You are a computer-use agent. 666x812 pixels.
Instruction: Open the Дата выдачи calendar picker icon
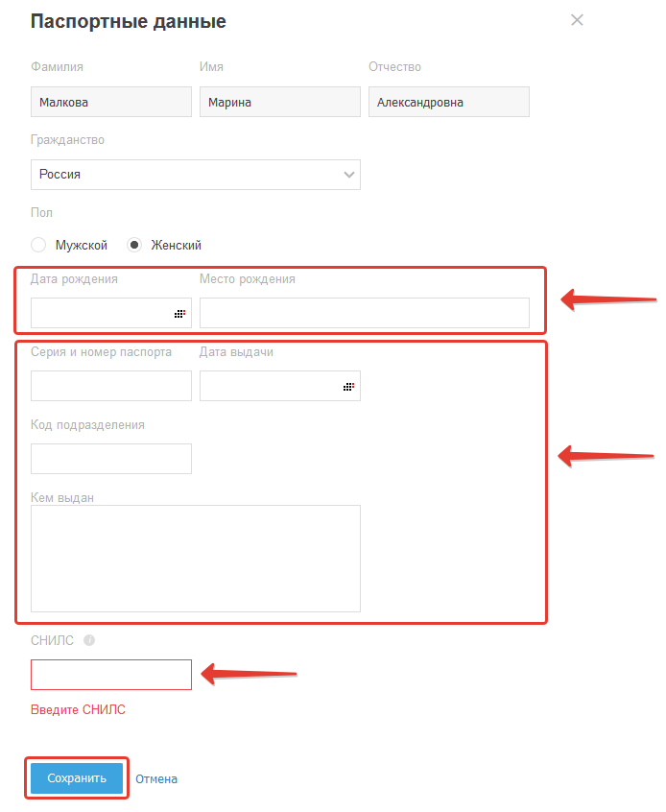[x=348, y=387]
